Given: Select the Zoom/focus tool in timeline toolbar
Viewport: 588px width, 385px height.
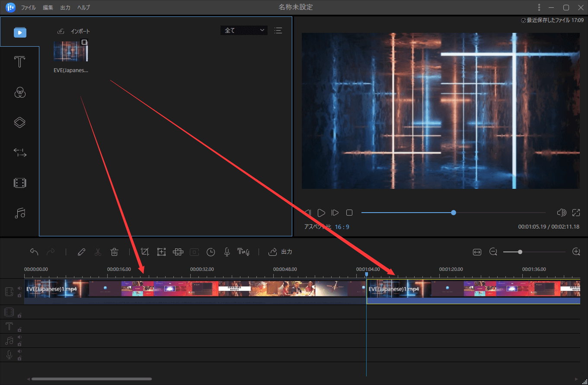Looking at the screenshot, I should tap(161, 252).
